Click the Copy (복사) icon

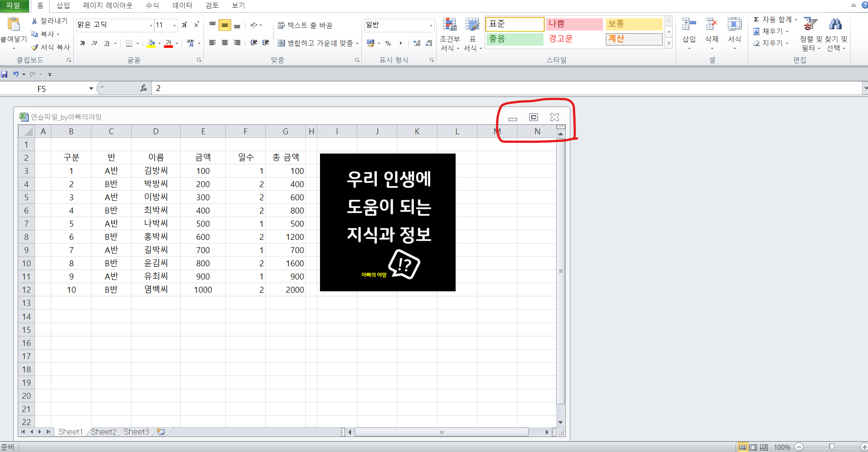(x=35, y=34)
